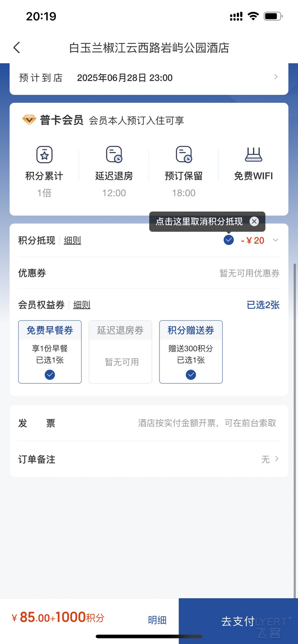Screen dimensions: 298x644
Task: Deselect the 积分赠送券 coupon checkmark
Action: pos(191,375)
